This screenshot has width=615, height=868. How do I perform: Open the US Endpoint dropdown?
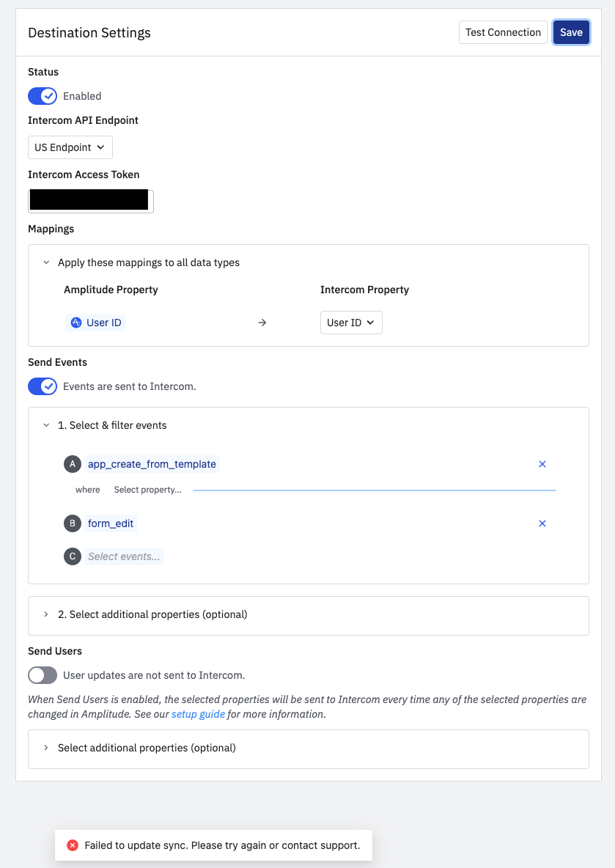click(70, 147)
